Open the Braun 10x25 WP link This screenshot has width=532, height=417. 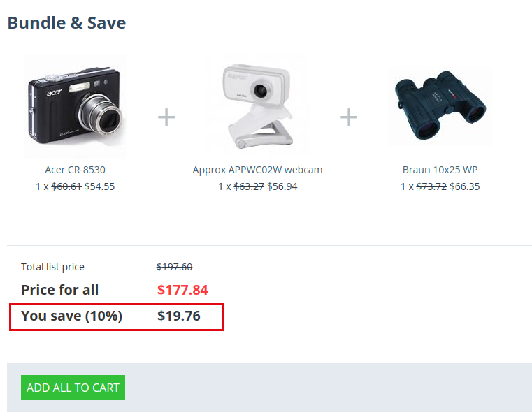tap(440, 170)
